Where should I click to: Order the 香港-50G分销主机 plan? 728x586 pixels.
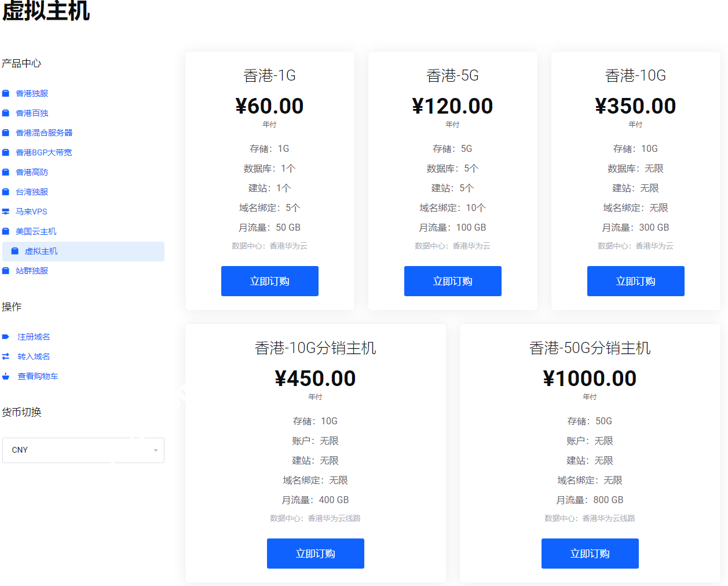click(x=590, y=554)
